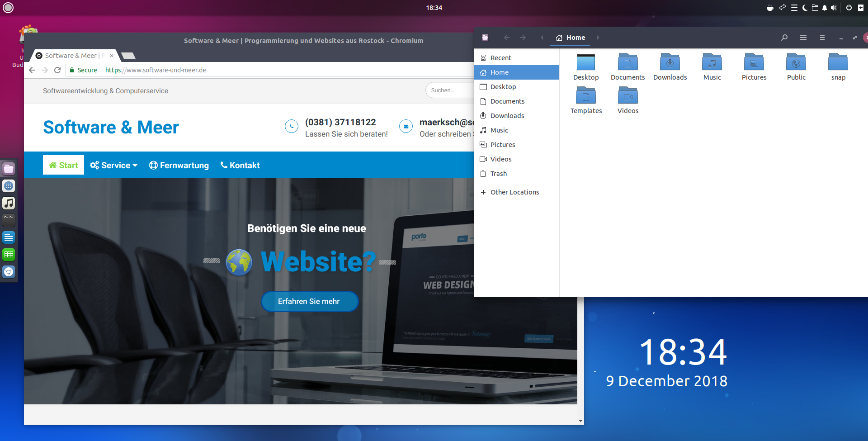Image resolution: width=868 pixels, height=441 pixels.
Task: Select Downloads in the file manager sidebar
Action: click(517, 116)
